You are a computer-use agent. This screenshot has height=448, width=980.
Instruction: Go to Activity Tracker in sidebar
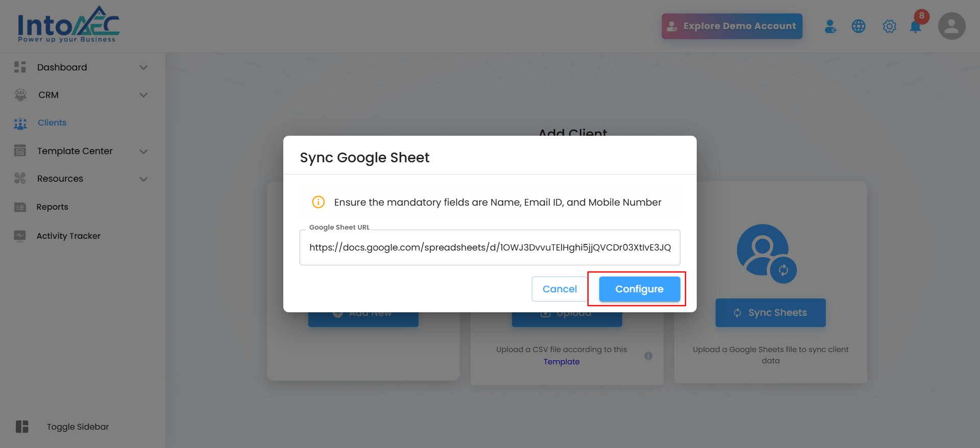68,236
